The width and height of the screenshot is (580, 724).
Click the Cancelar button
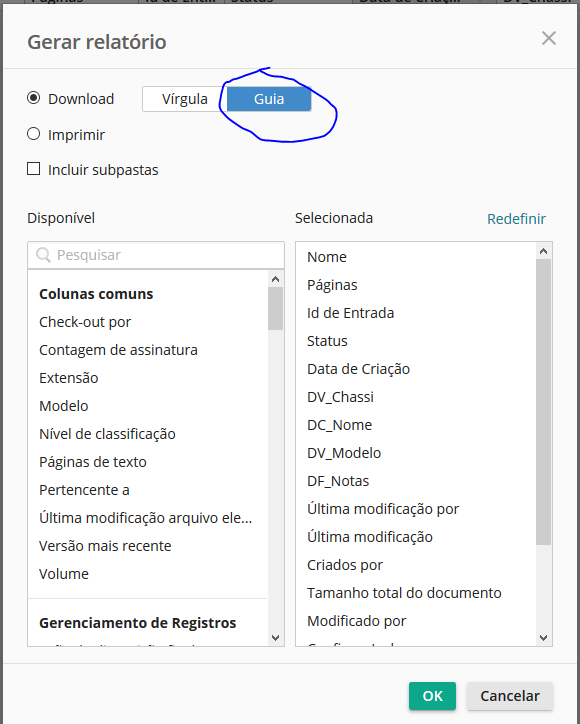click(x=510, y=696)
